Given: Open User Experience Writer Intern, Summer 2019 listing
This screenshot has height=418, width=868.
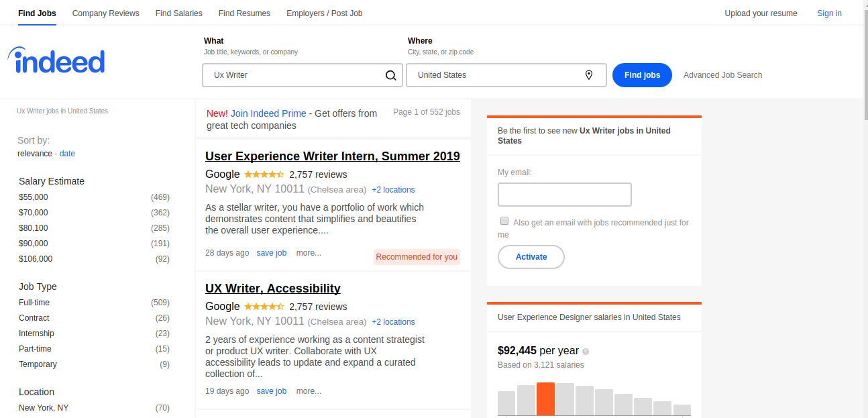Looking at the screenshot, I should point(333,156).
